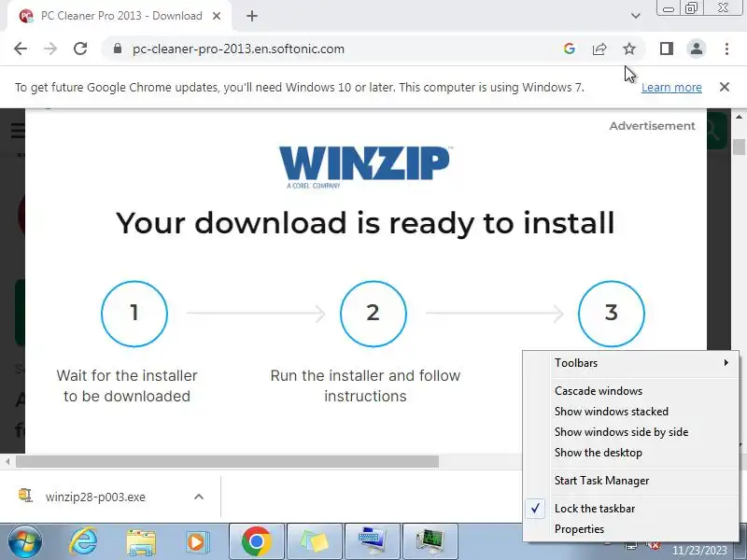
Task: Open downloaded winzip28-p003.exe file
Action: tap(95, 497)
